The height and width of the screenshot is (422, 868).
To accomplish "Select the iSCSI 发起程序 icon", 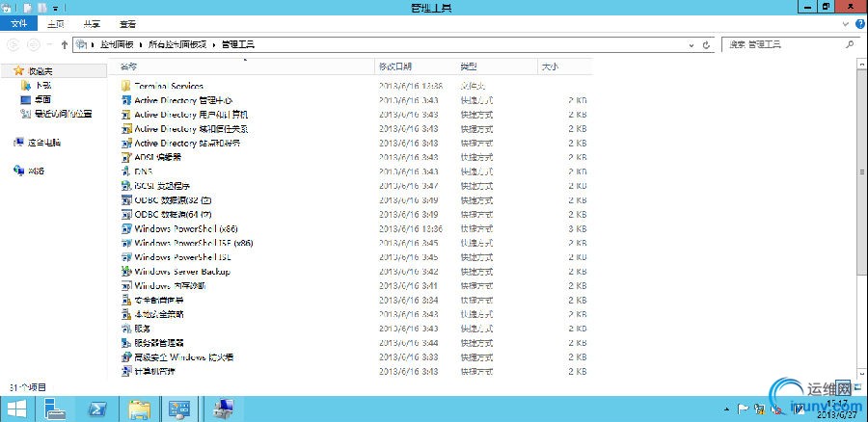I will [125, 186].
